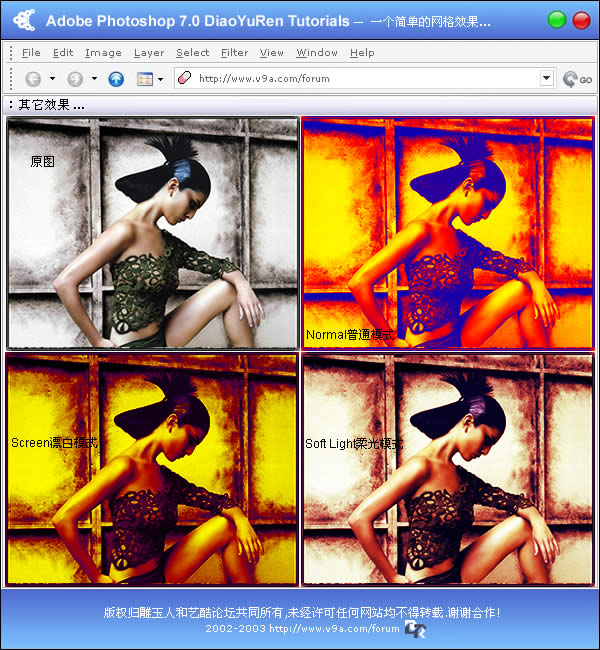This screenshot has height=650, width=600.
Task: Click the views layout icon
Action: point(145,79)
